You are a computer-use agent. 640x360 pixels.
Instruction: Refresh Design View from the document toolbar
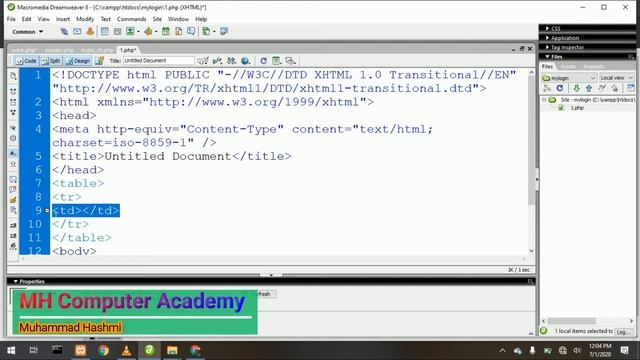(x=263, y=61)
